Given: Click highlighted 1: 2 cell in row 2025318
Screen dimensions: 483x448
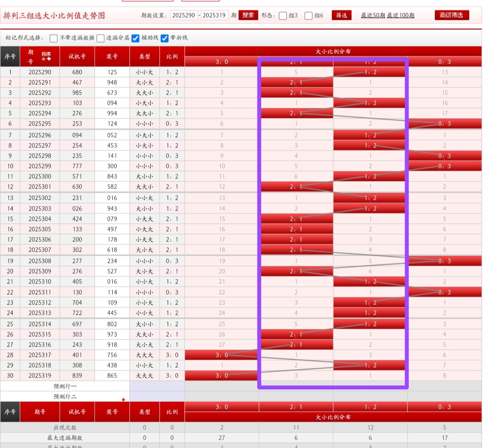Looking at the screenshot, I should coord(370,365).
